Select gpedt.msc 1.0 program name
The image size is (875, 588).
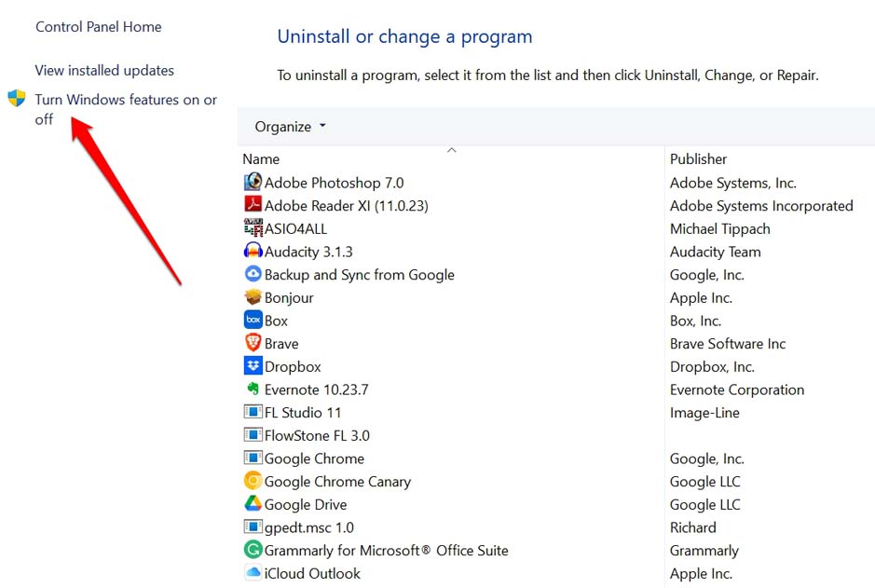[309, 527]
